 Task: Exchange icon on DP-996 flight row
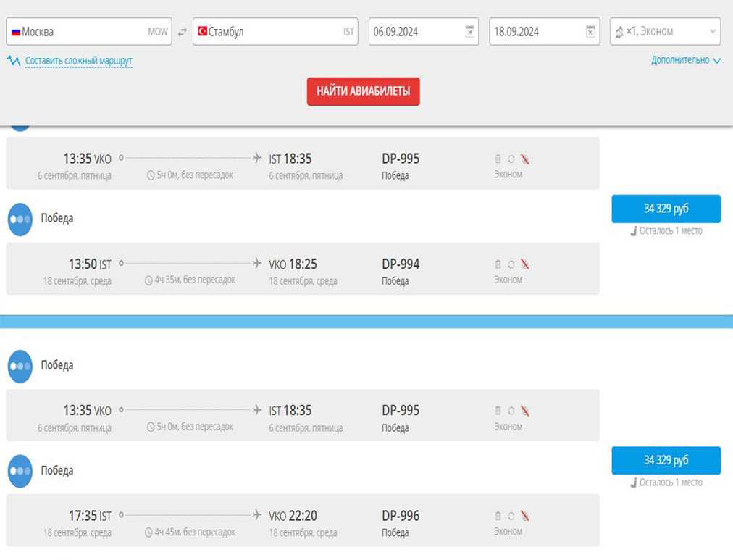click(x=511, y=516)
